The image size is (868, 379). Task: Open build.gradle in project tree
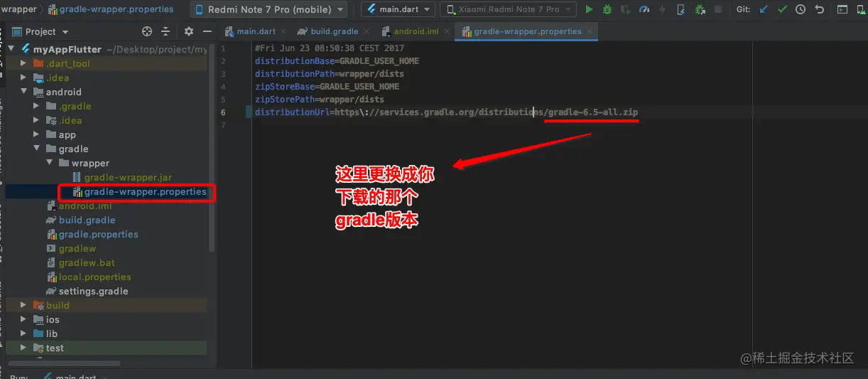(87, 220)
